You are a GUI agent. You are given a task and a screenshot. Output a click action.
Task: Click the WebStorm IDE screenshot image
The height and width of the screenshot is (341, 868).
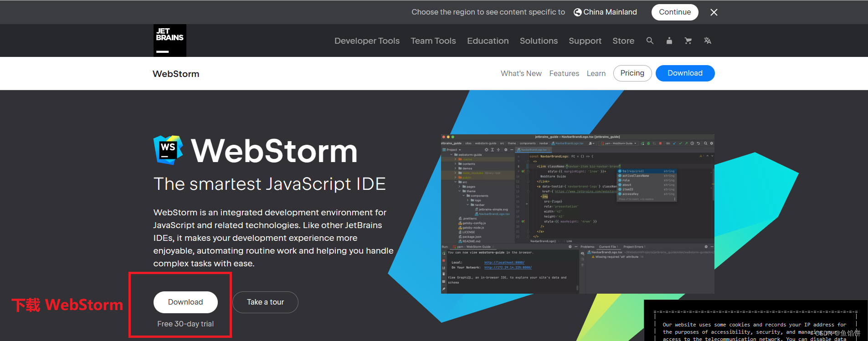coord(578,214)
